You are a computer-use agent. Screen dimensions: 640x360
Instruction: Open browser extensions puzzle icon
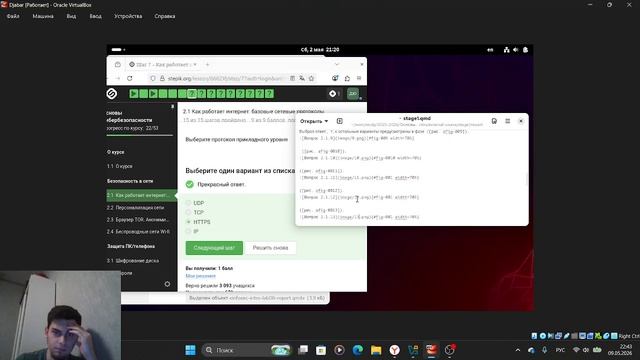coord(347,78)
